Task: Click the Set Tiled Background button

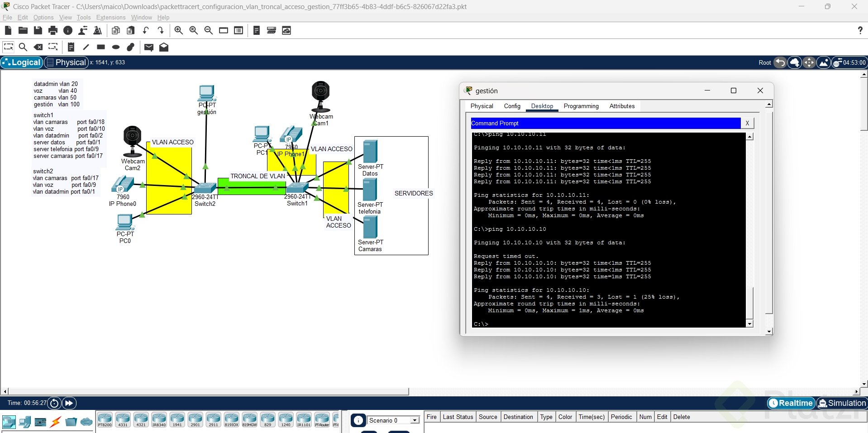Action: (x=824, y=62)
